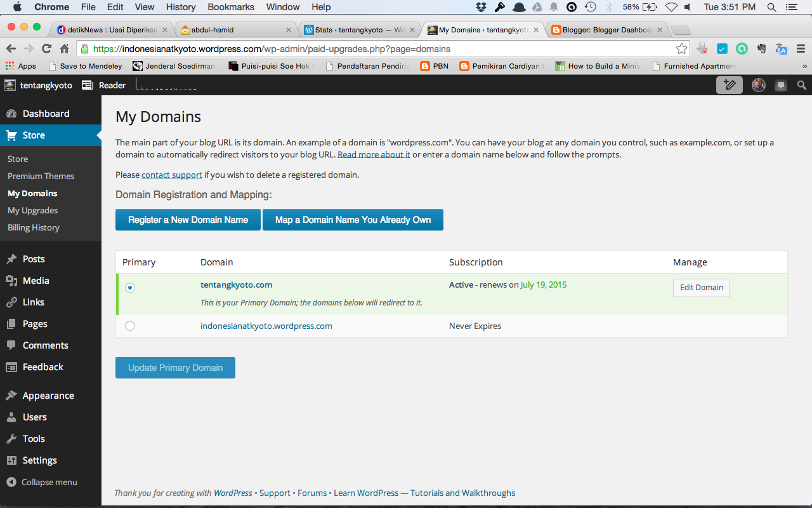Viewport: 812px width, 508px height.
Task: Select indonesianatkyoto.wordpress.com radio button
Action: pos(130,326)
